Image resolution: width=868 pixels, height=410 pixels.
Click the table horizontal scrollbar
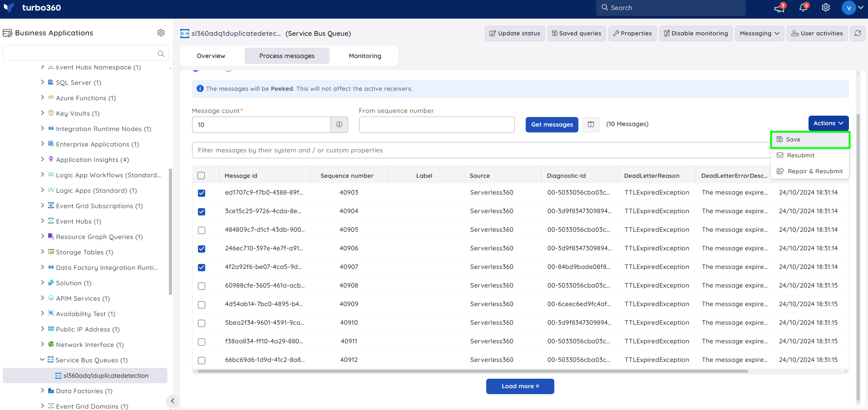click(x=472, y=371)
